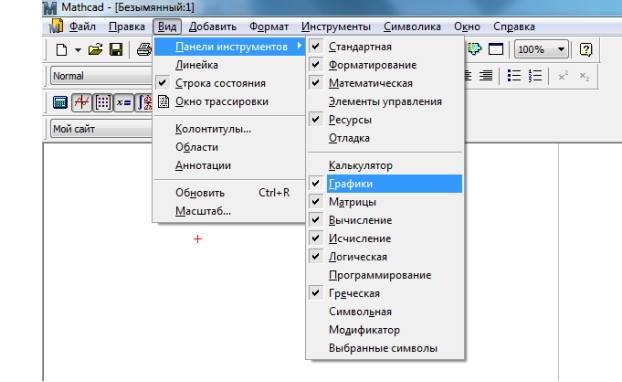The height and width of the screenshot is (382, 622).
Task: Open the new worksheet template dropdown arrow
Action: 78,50
